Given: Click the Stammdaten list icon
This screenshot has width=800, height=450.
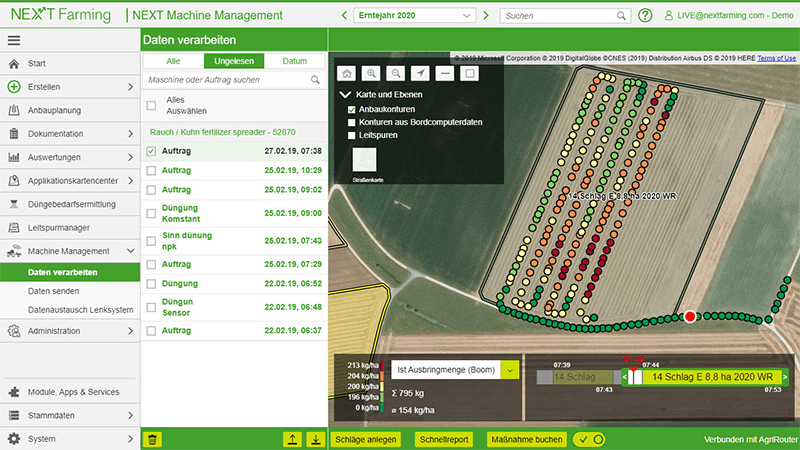Looking at the screenshot, I should click(14, 415).
